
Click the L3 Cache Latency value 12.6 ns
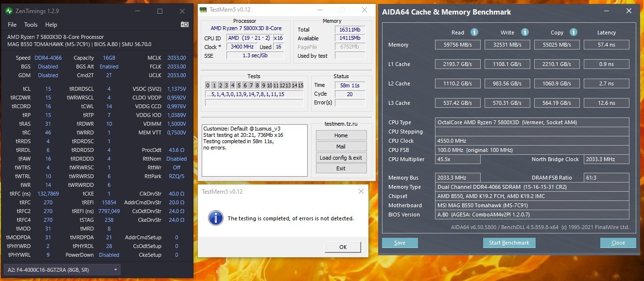click(607, 103)
